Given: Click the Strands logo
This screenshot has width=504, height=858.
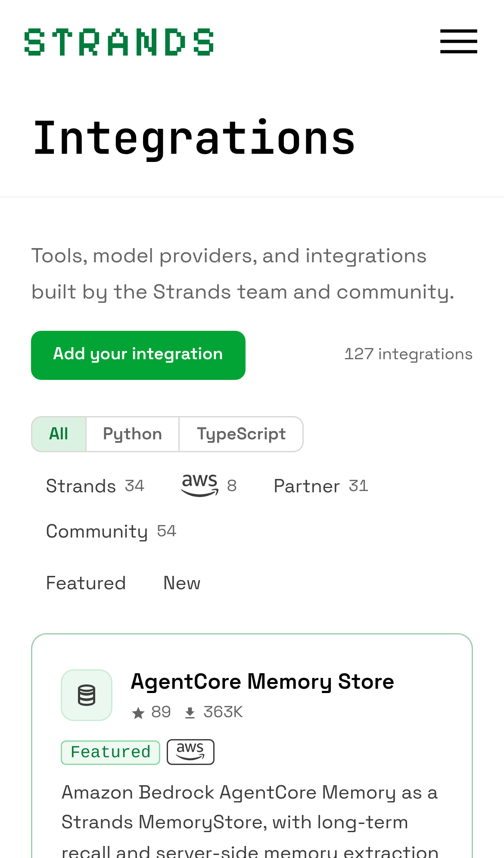Looking at the screenshot, I should click(119, 42).
